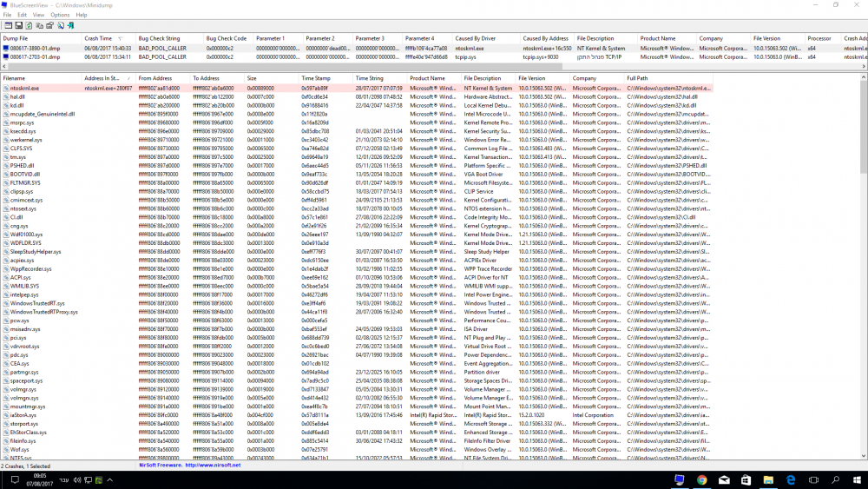Open the Options menu
Viewport: 868px width, 489px height.
point(60,15)
